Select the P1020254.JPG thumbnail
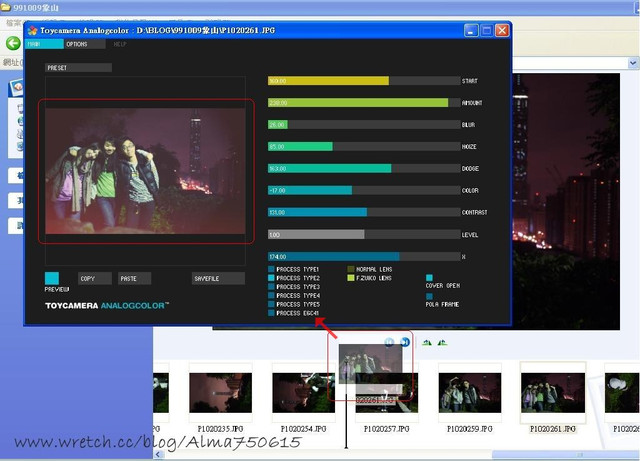 click(303, 392)
